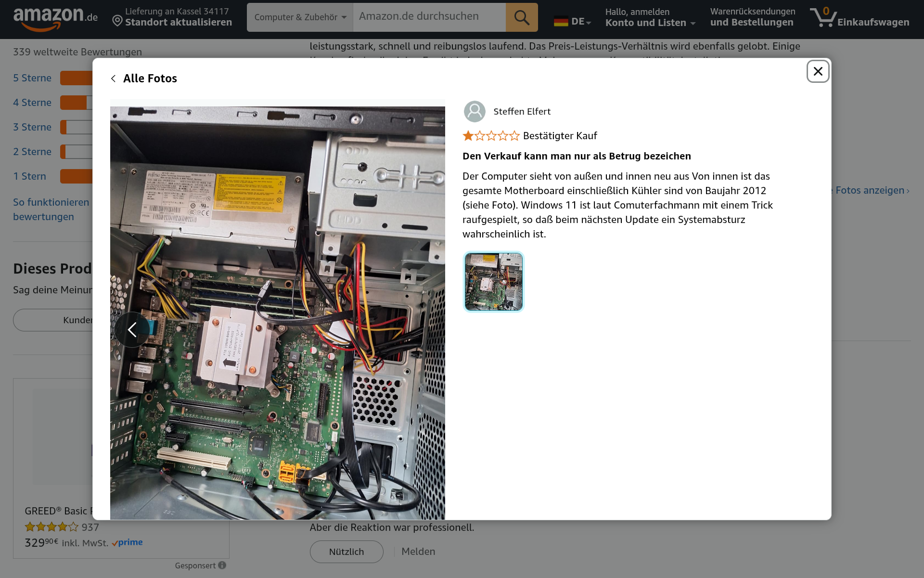
Task: Focus the Amazon.de search field
Action: 429,16
